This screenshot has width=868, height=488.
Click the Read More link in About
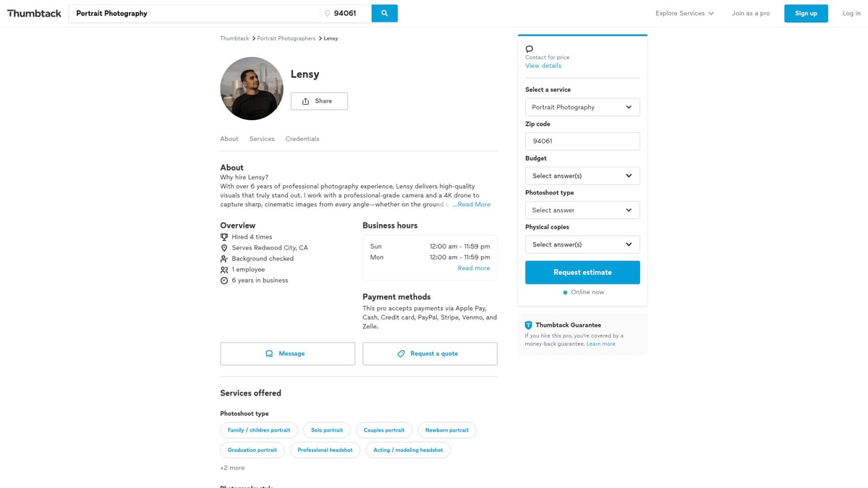click(473, 205)
